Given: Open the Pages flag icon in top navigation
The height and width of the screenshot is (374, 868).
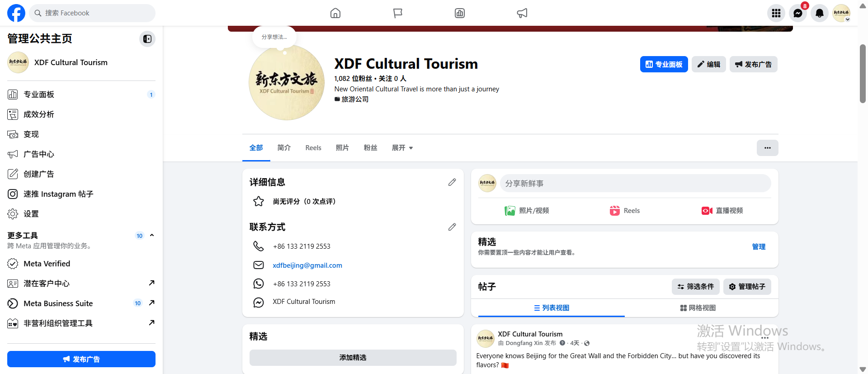Looking at the screenshot, I should pyautogui.click(x=398, y=13).
